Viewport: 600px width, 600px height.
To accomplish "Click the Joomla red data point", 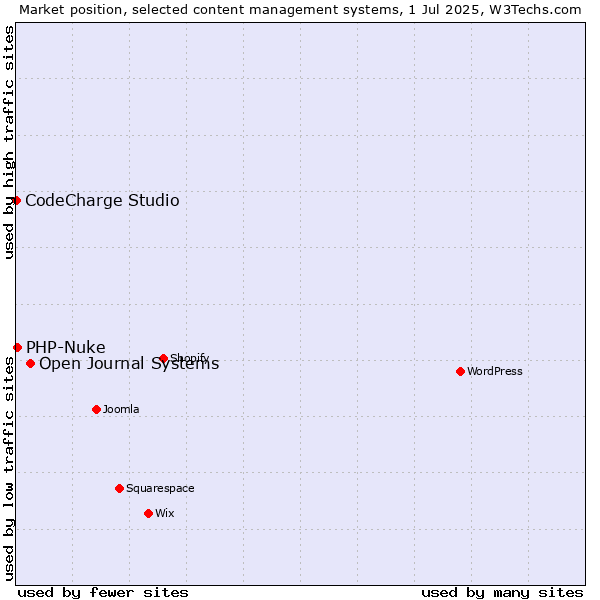I will pyautogui.click(x=96, y=409).
